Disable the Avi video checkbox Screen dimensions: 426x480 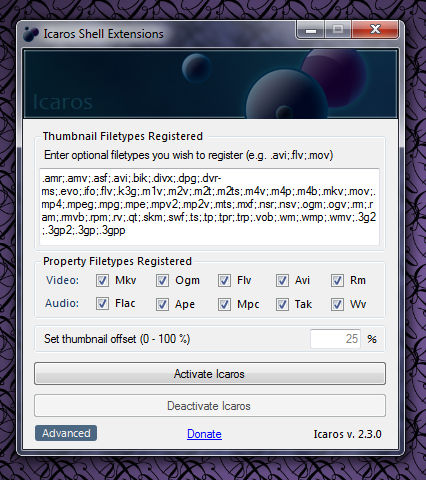tap(282, 280)
